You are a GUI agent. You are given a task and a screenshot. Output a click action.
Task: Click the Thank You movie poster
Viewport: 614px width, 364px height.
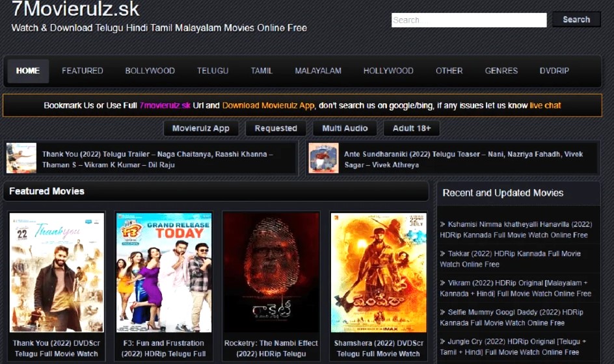tap(57, 272)
